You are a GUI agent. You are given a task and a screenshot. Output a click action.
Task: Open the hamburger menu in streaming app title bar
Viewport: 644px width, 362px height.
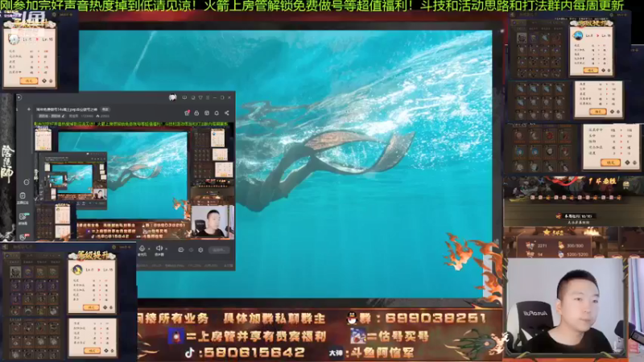coord(208,97)
